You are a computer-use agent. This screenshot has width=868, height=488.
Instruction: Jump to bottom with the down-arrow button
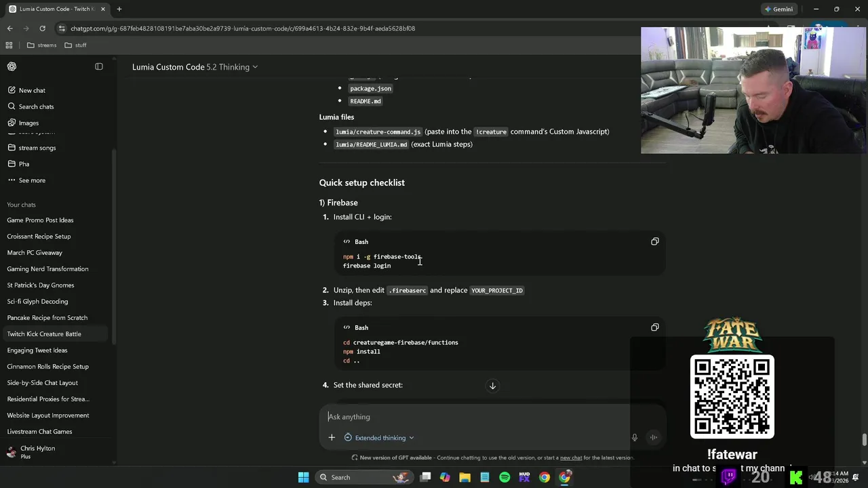point(492,386)
